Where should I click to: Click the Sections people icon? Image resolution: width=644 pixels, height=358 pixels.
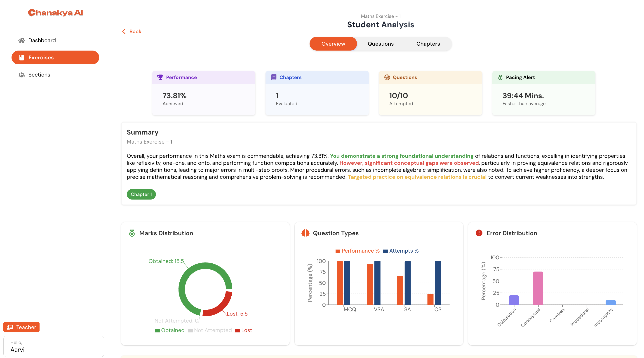pyautogui.click(x=22, y=75)
